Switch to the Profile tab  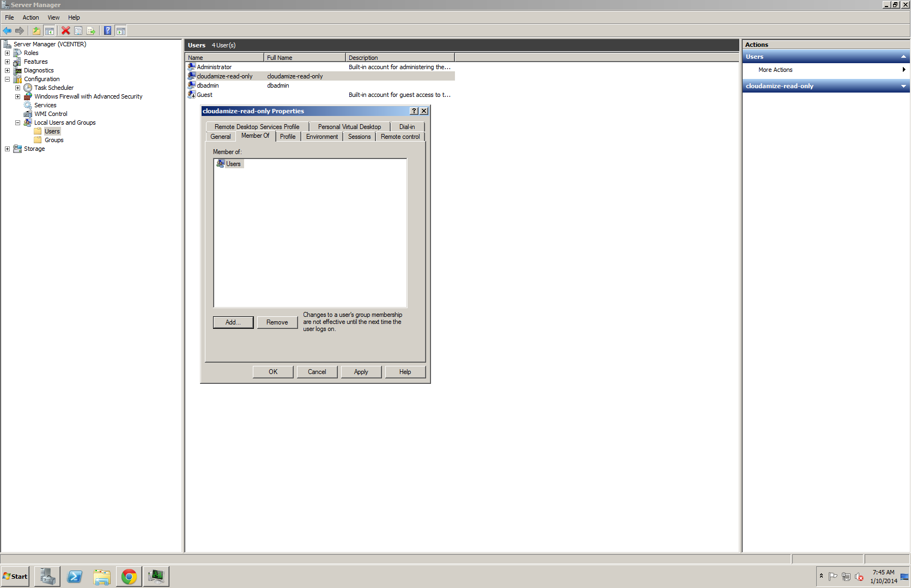pyautogui.click(x=288, y=136)
